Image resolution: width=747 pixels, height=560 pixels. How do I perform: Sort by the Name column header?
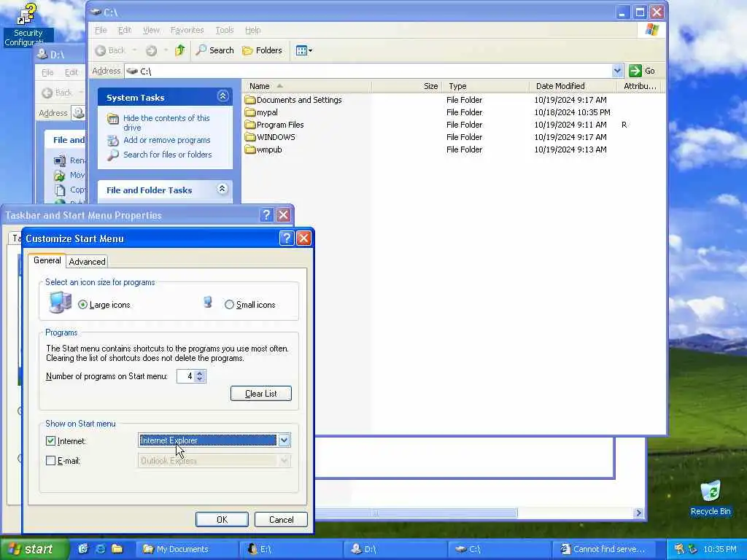point(307,86)
